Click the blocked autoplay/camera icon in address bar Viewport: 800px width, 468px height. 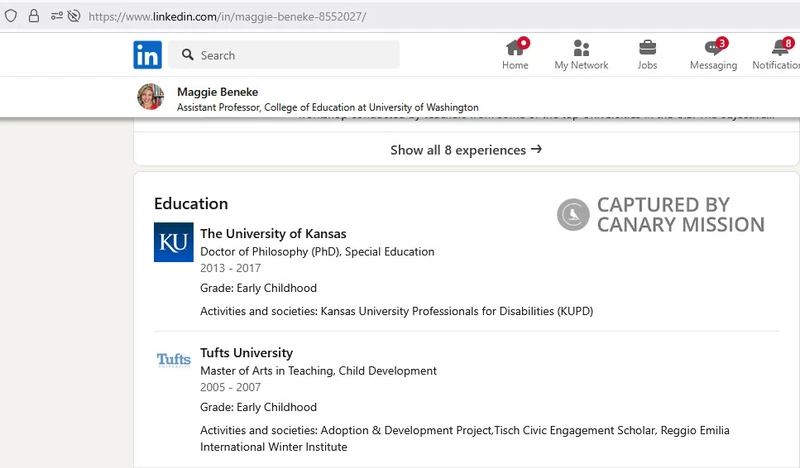pos(74,16)
